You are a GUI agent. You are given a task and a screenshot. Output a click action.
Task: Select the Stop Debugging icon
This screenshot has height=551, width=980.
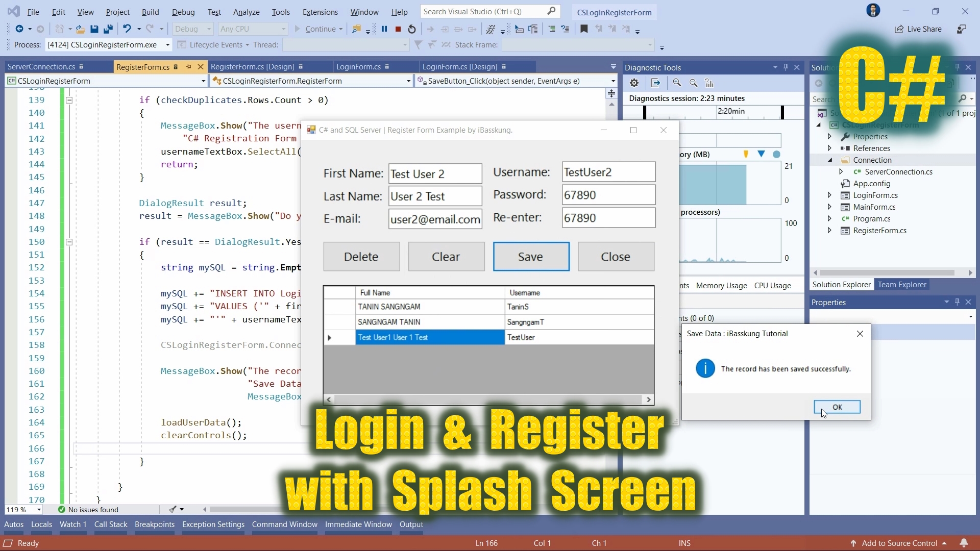tap(398, 29)
